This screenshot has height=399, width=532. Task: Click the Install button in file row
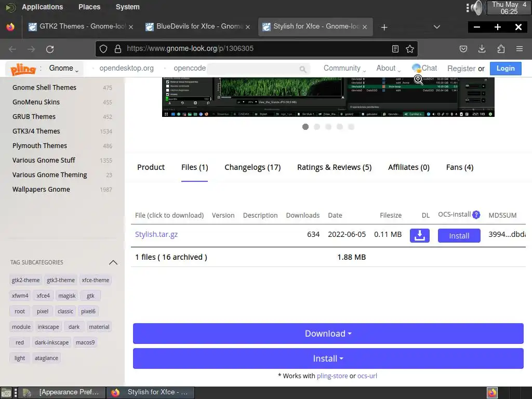[459, 235]
